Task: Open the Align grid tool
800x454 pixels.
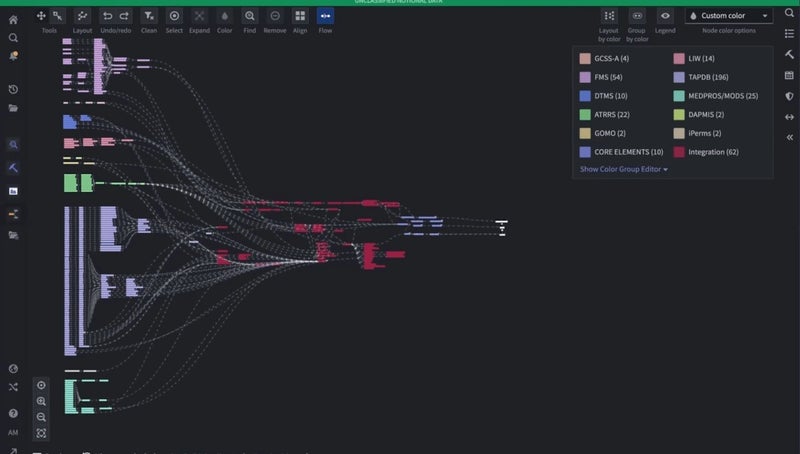Action: point(300,16)
